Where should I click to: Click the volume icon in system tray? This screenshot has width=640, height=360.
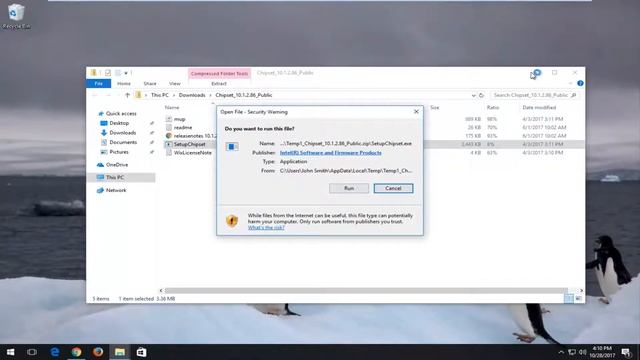pyautogui.click(x=583, y=352)
